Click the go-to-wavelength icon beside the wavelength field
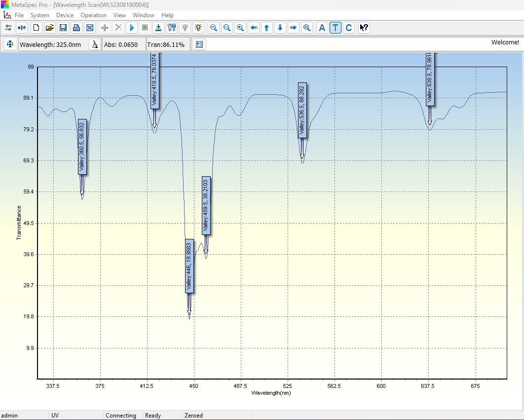Image resolution: width=524 pixels, height=420 pixels. point(94,44)
